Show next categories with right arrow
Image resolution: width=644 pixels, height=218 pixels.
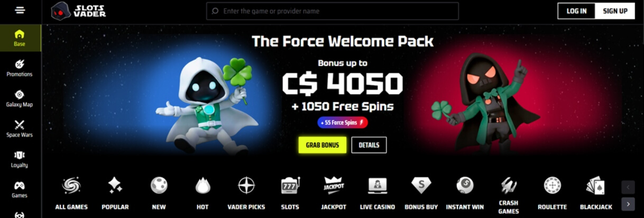(628, 204)
